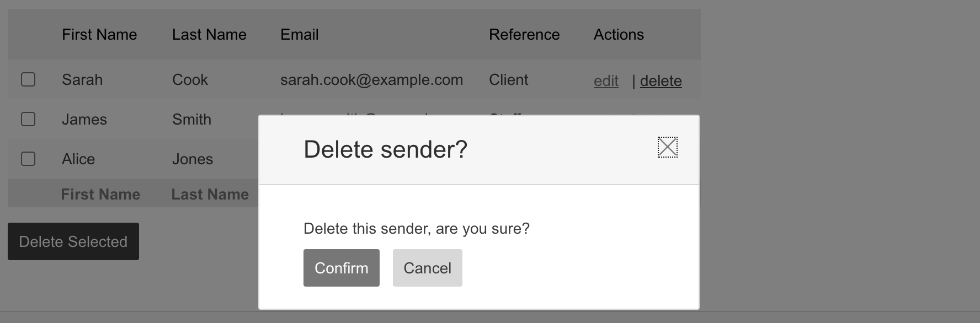The width and height of the screenshot is (980, 323).
Task: Click the delete link in Sarah's row
Action: 661,81
